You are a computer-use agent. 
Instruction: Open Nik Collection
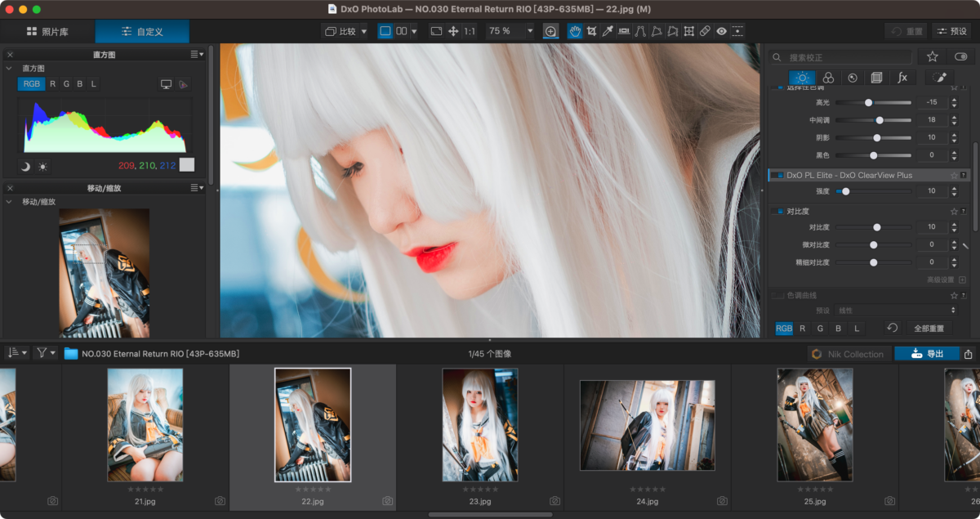tap(849, 354)
